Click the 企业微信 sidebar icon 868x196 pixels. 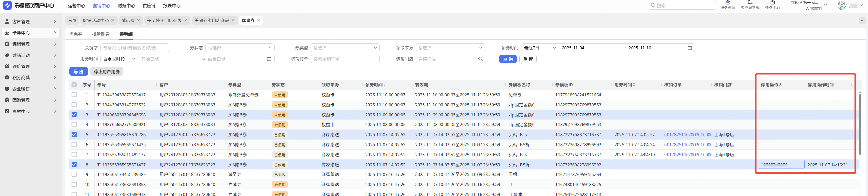[7, 89]
